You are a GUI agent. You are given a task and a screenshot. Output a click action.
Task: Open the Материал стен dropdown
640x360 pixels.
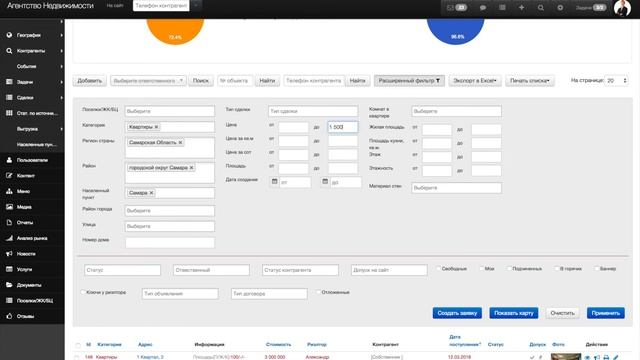[456, 188]
